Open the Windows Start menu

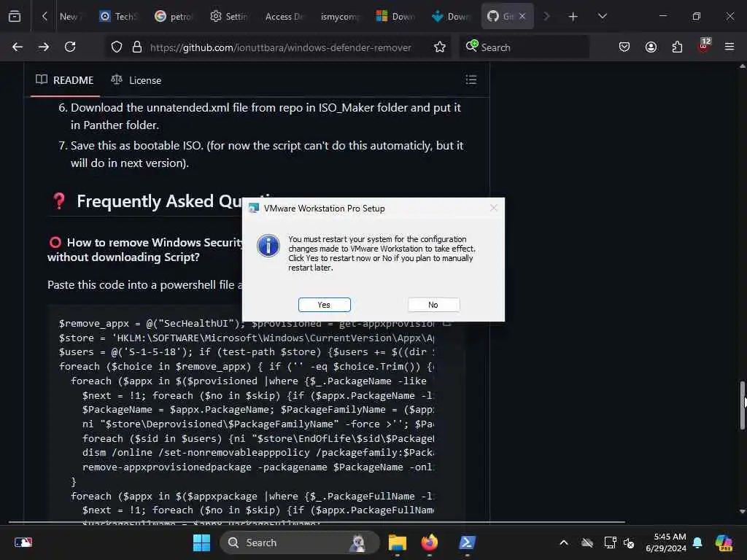pos(201,542)
